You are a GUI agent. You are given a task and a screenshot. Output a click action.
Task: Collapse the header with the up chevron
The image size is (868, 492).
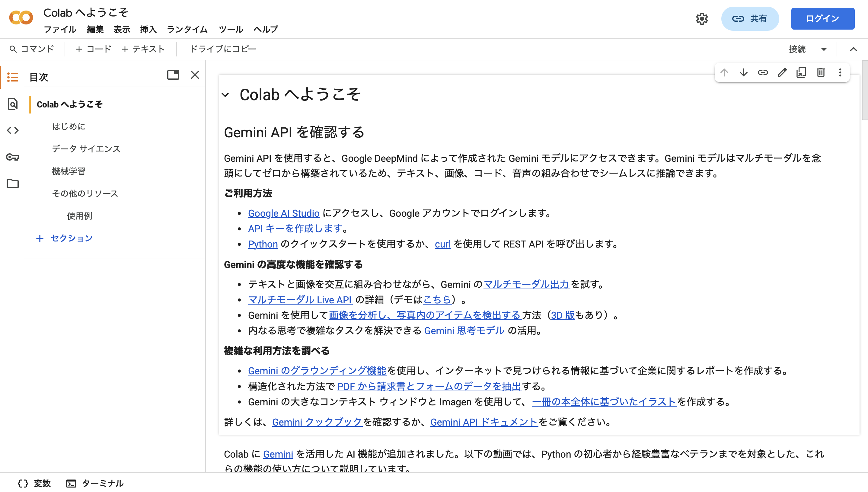(853, 49)
